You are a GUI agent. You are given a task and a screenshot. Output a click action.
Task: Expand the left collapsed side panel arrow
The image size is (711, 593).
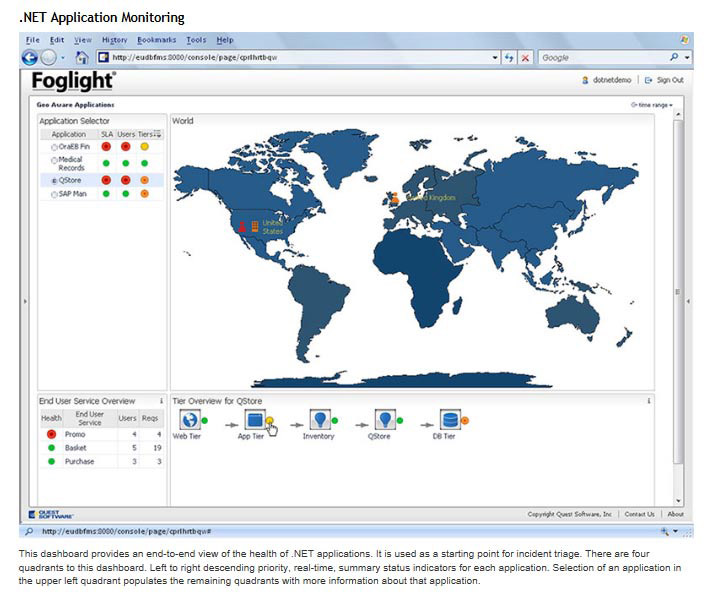[25, 301]
